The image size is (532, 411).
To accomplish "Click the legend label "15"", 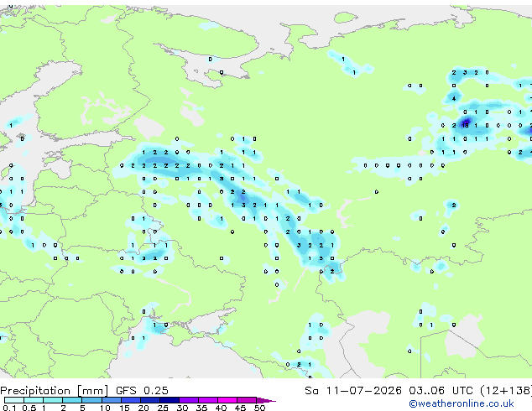I will point(124,408).
